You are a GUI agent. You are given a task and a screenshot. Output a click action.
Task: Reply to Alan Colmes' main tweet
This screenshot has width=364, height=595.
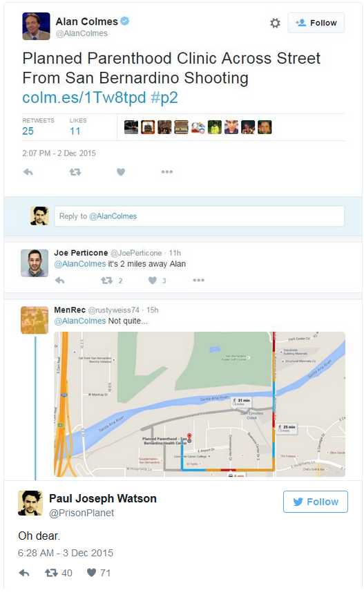(x=28, y=172)
